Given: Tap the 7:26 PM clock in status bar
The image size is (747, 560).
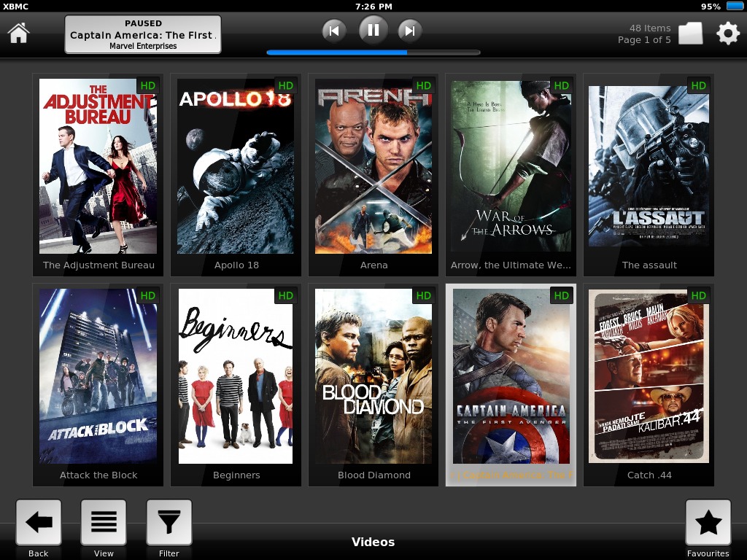Looking at the screenshot, I should click(x=373, y=6).
